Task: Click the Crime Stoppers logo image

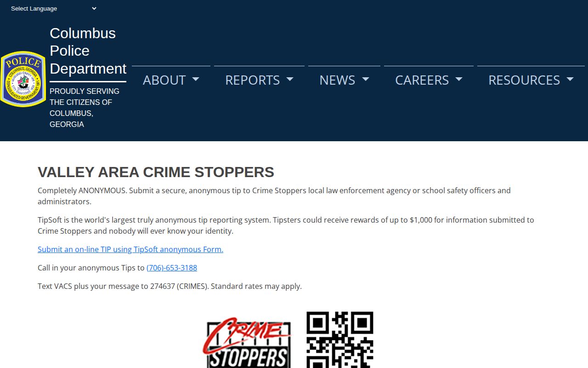Action: pyautogui.click(x=247, y=342)
